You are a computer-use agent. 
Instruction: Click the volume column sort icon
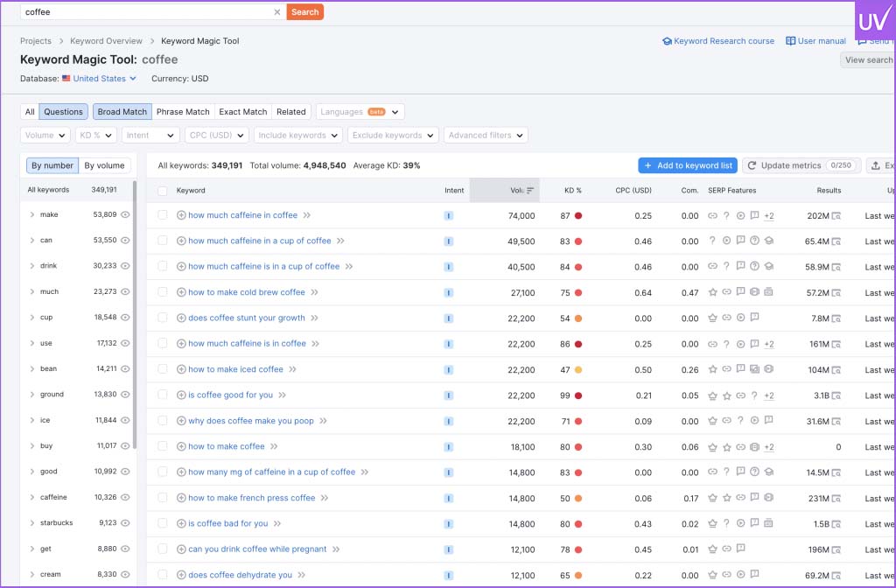[530, 190]
